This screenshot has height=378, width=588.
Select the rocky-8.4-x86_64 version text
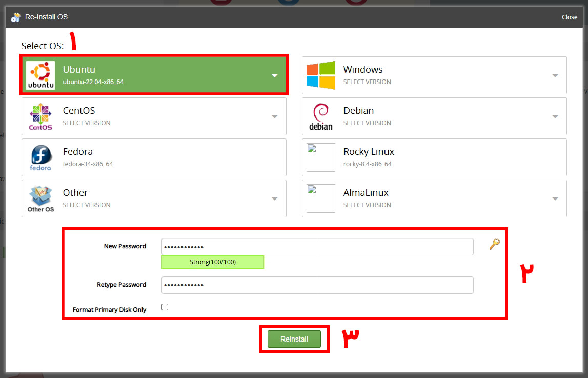[x=368, y=164]
